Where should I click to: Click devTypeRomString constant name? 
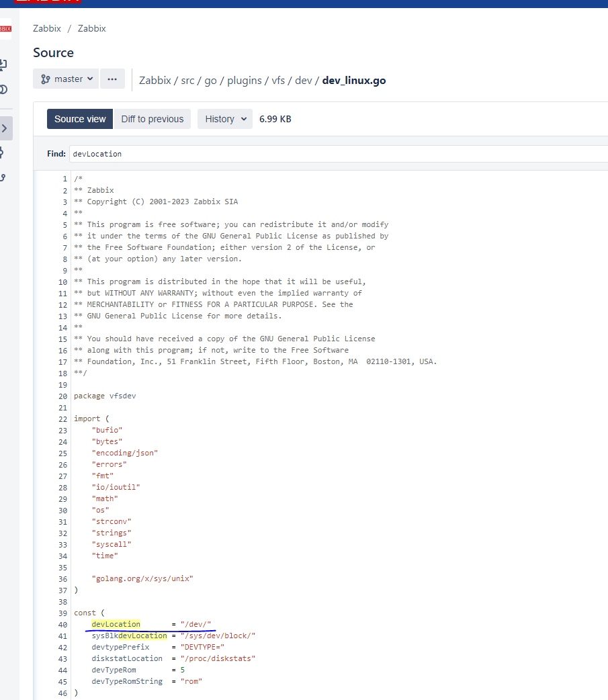(x=127, y=681)
